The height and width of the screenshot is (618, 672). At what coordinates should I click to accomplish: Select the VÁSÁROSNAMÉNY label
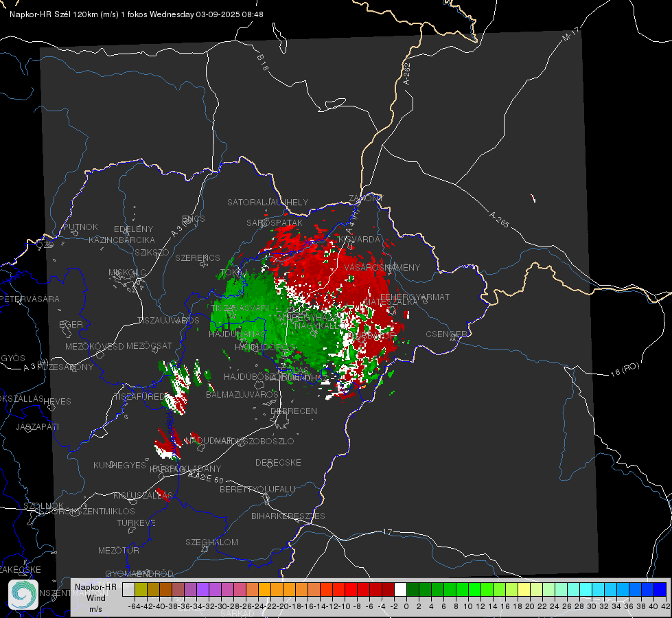coord(382,268)
